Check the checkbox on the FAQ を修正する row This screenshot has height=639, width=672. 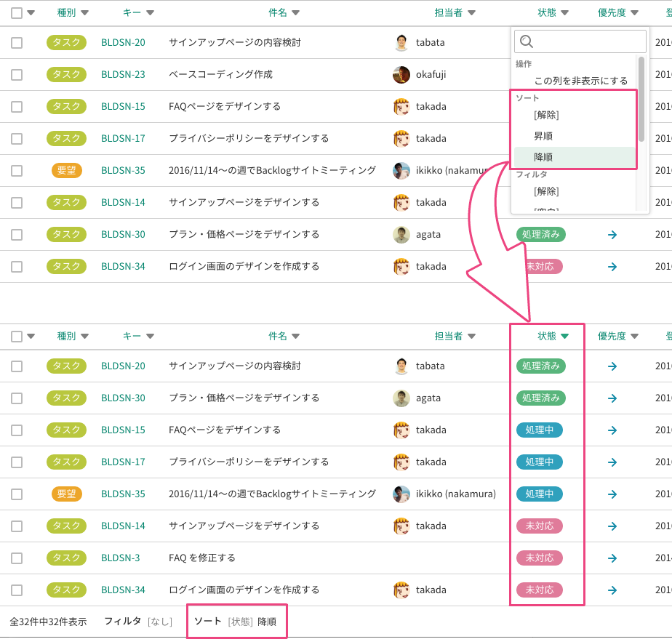(x=16, y=558)
